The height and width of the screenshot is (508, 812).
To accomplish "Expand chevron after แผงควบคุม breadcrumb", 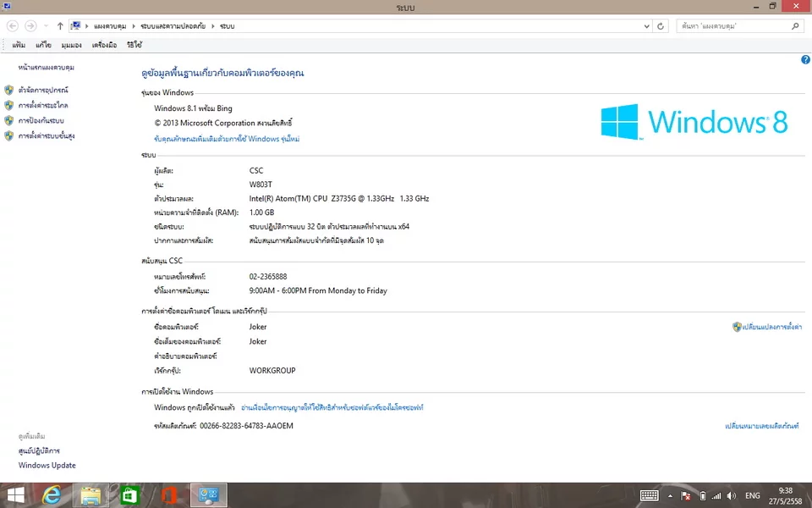I will tap(133, 26).
